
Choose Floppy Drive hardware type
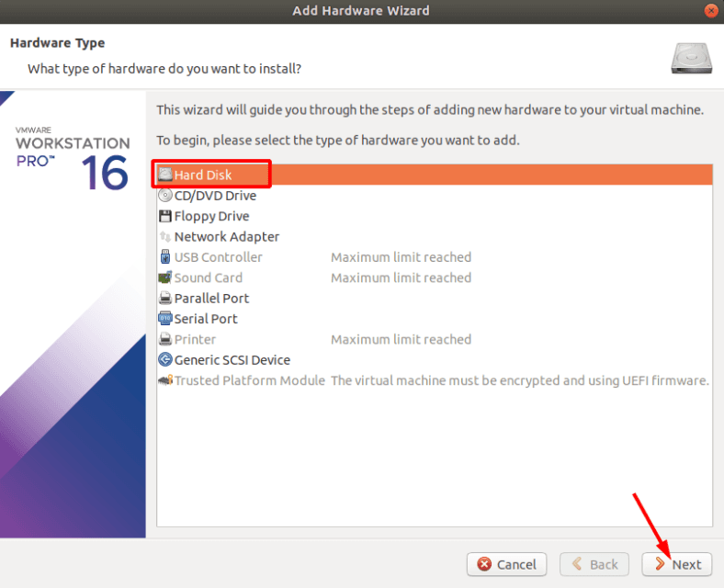pos(435,216)
